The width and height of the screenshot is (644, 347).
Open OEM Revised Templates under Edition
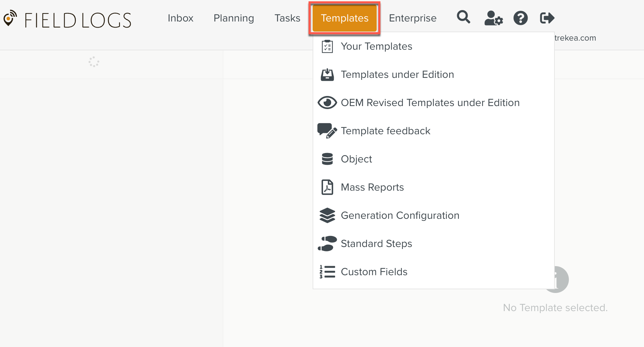click(x=433, y=103)
